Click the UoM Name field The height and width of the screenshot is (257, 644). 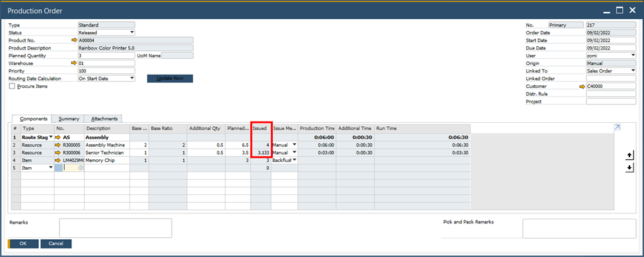tap(177, 55)
